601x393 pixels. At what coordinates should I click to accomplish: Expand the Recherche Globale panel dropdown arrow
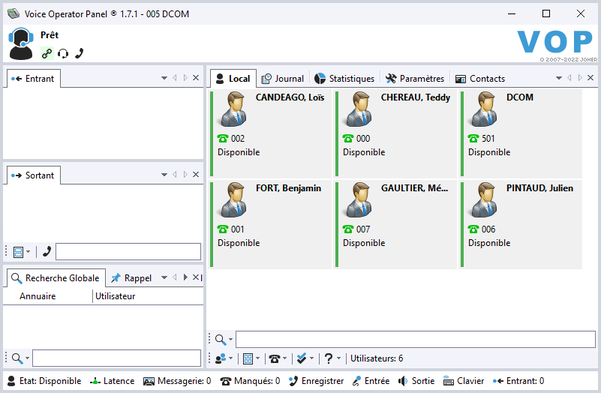[x=164, y=277]
